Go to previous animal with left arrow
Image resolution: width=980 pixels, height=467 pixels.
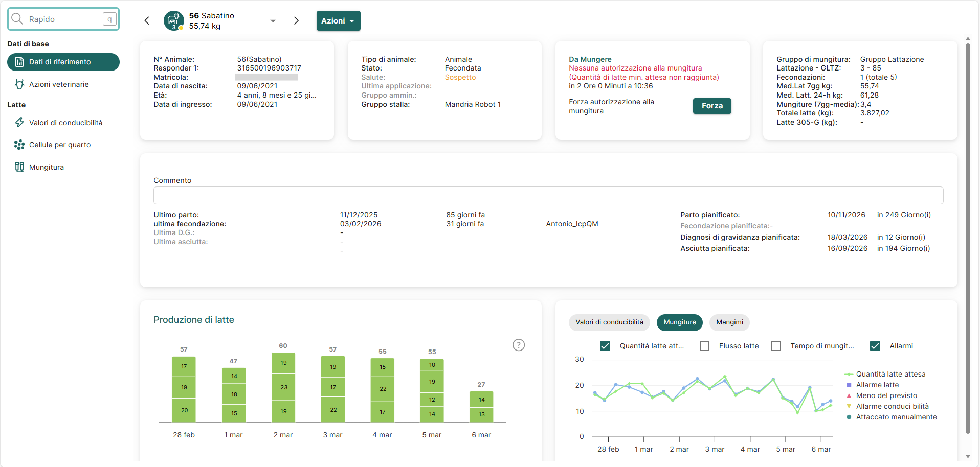[x=147, y=20]
